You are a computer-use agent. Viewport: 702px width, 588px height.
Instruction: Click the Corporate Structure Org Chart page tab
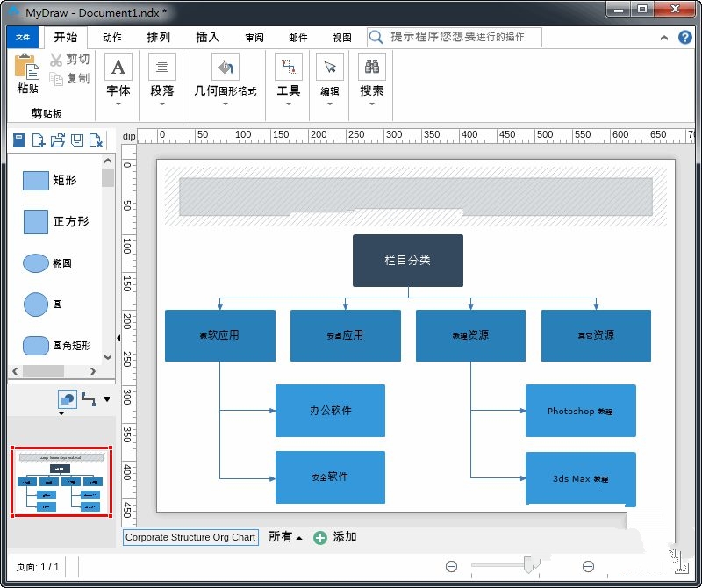[x=190, y=537]
